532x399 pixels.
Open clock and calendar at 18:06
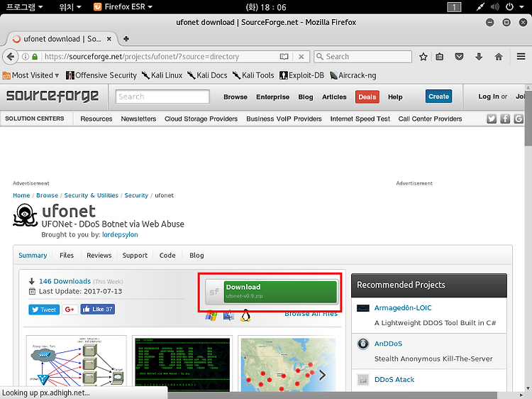[x=266, y=7]
